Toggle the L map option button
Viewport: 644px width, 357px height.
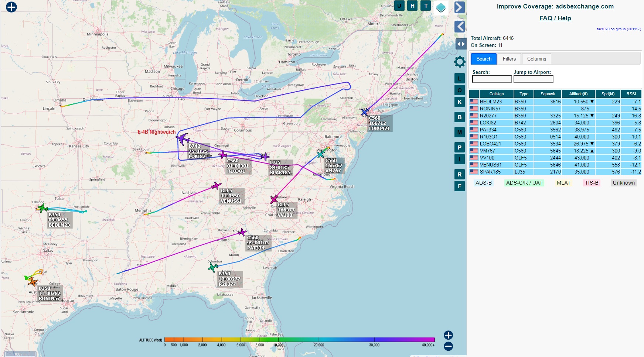(x=460, y=79)
